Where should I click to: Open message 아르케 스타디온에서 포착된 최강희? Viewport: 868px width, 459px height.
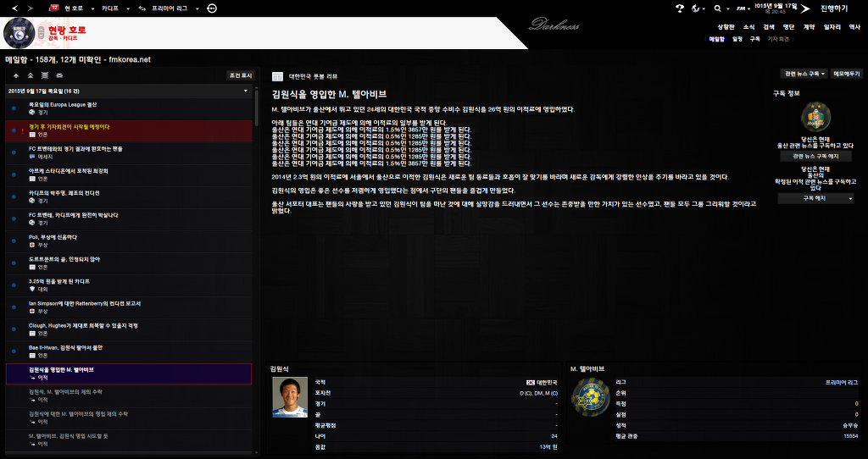pos(129,174)
